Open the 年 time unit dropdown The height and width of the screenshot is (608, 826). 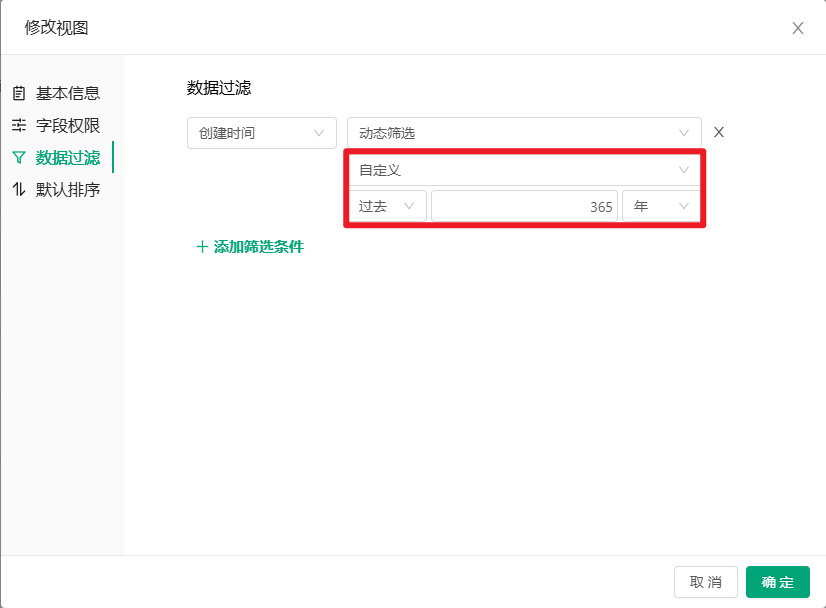click(660, 206)
